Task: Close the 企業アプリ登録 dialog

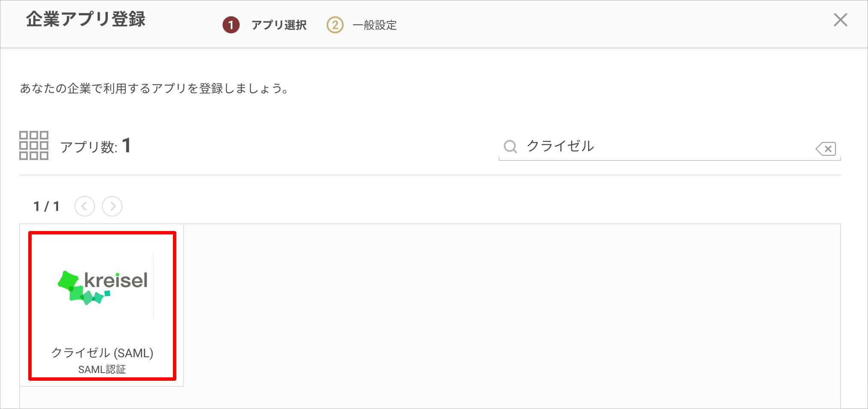Action: (840, 20)
